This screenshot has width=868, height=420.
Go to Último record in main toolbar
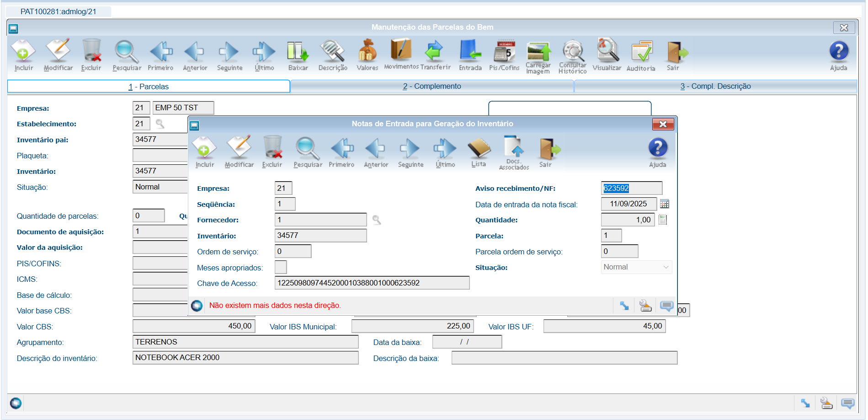pos(264,55)
